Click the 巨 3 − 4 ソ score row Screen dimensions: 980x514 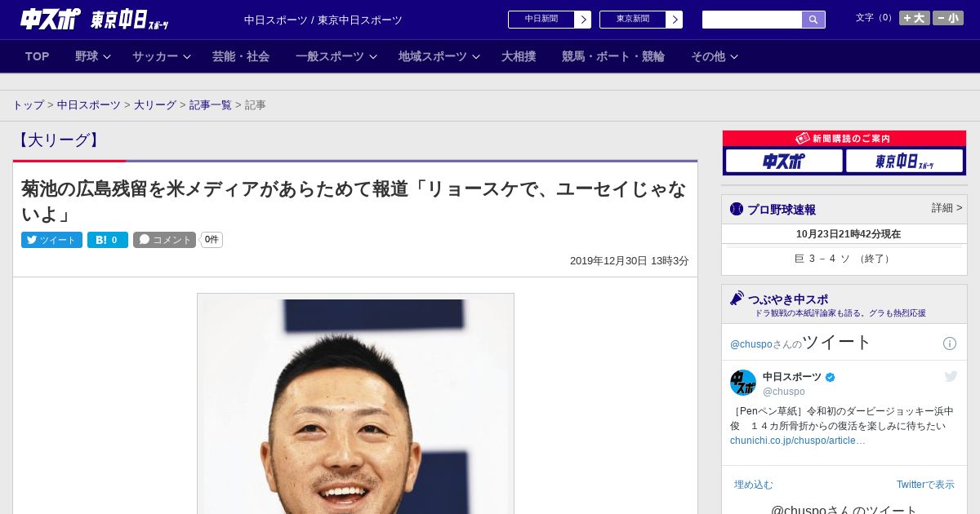(x=844, y=259)
